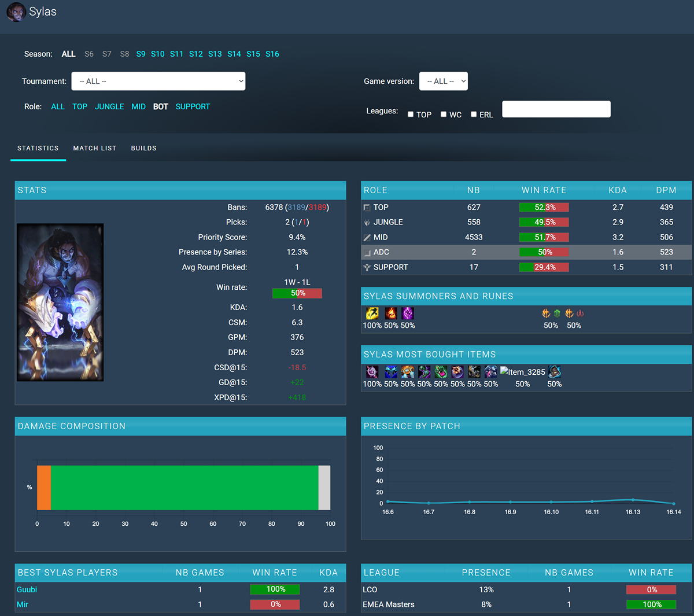Viewport: 694px width, 616px height.
Task: Click the JUNGLE role icon in role table
Action: [x=367, y=222]
